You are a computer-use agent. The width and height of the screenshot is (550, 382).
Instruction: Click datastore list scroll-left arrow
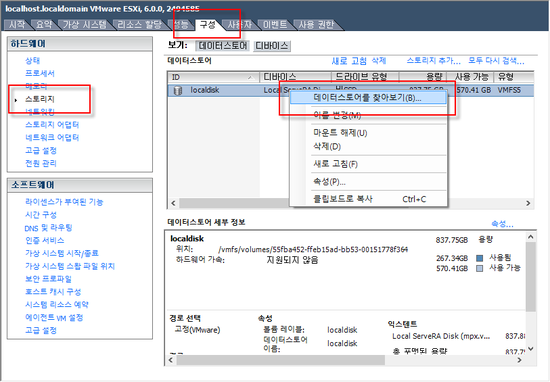[173, 203]
